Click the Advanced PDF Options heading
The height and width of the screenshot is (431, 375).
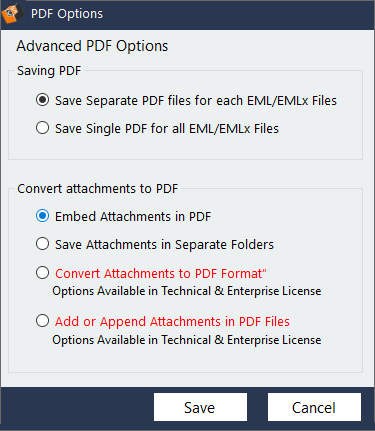coord(92,46)
